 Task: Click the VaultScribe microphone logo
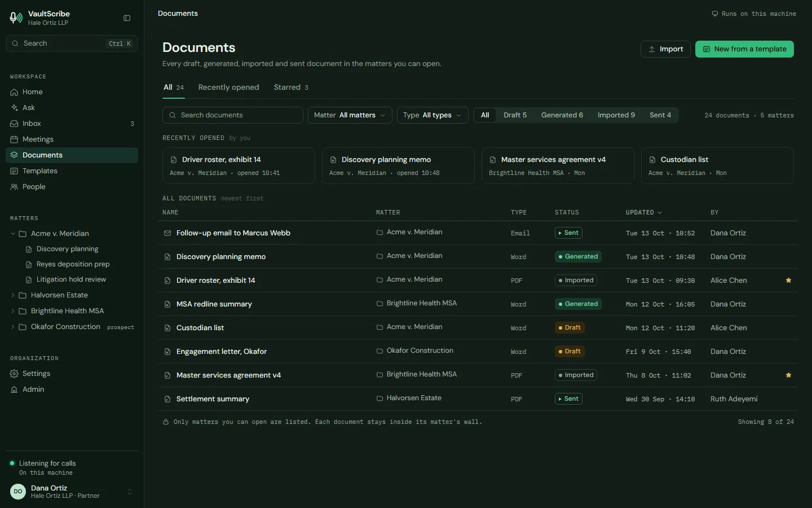[x=16, y=18]
